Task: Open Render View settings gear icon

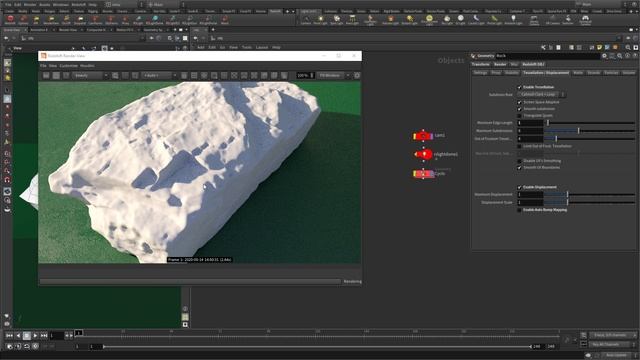Action: [357, 76]
